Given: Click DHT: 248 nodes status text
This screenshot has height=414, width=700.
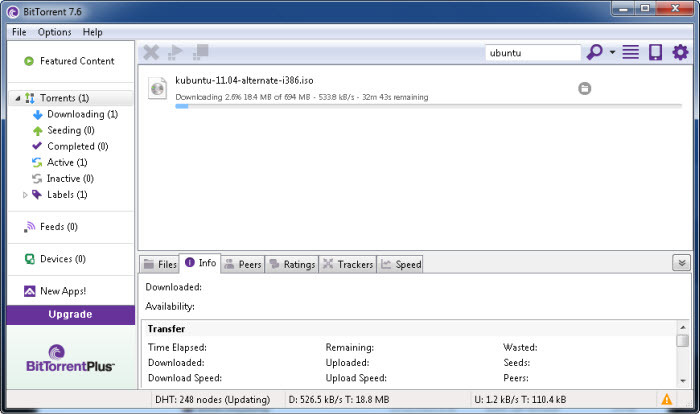Looking at the screenshot, I should (x=212, y=400).
